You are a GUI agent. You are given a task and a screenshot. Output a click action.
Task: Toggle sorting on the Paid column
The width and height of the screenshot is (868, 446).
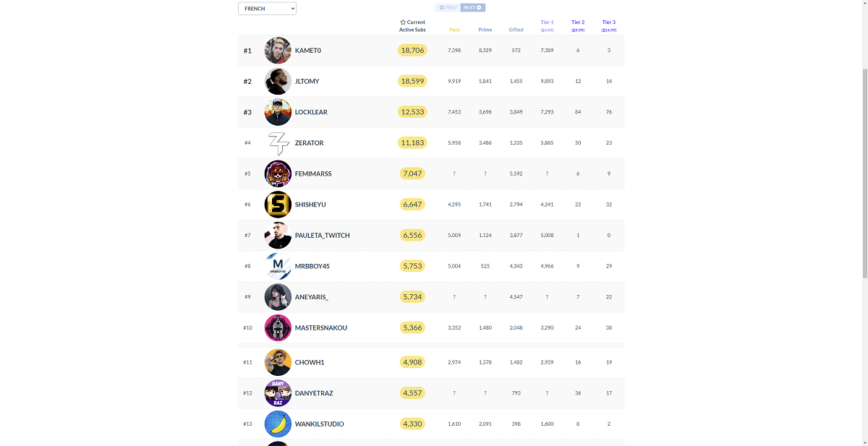point(454,29)
